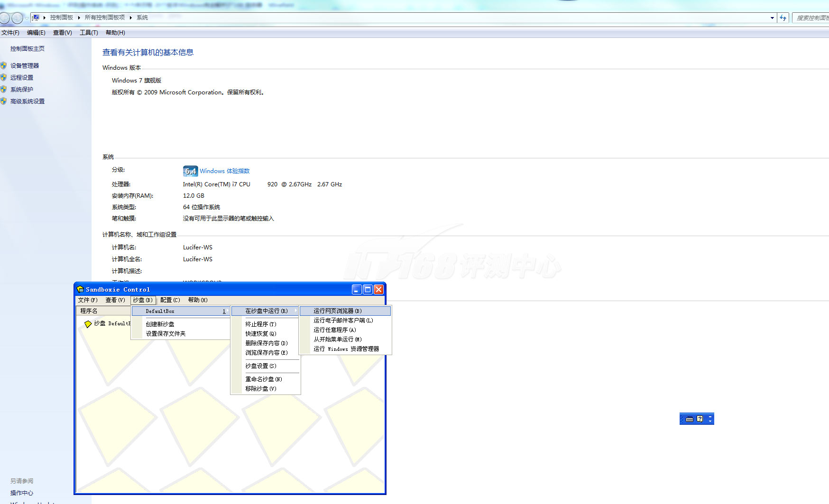Screen dimensions: 829x504
Task: Open Sandboxie 配置(C) menu
Action: tap(170, 300)
